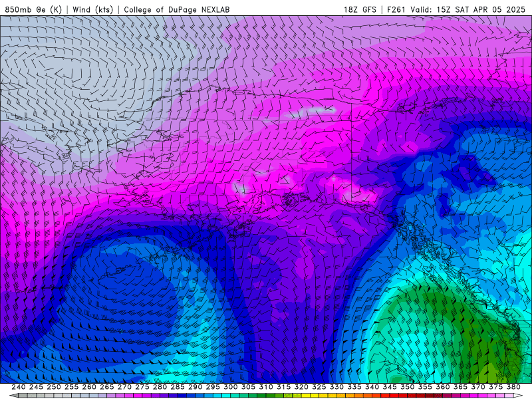This screenshot has width=532, height=399.
Task: Click the 305 value on the color scale
Action: pyautogui.click(x=248, y=387)
